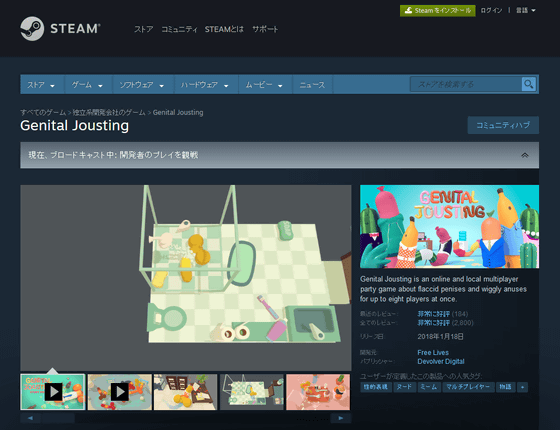
Task: Select コミュニティ in the top header
Action: (179, 29)
